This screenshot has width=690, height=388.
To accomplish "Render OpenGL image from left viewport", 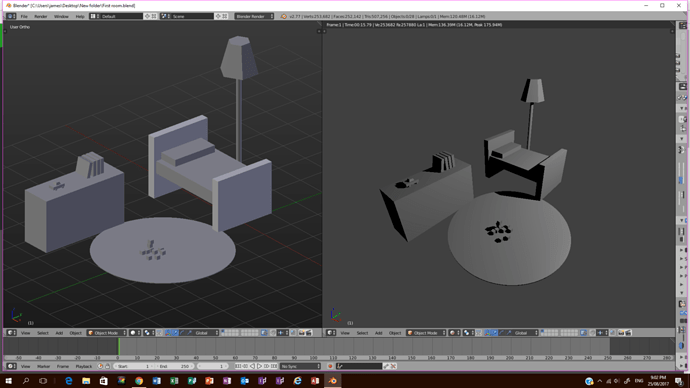I will point(301,333).
